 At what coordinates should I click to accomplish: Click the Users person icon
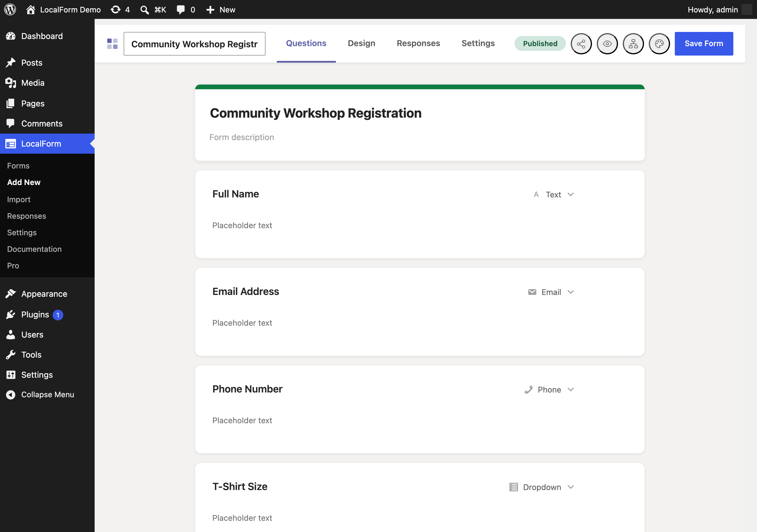point(11,335)
